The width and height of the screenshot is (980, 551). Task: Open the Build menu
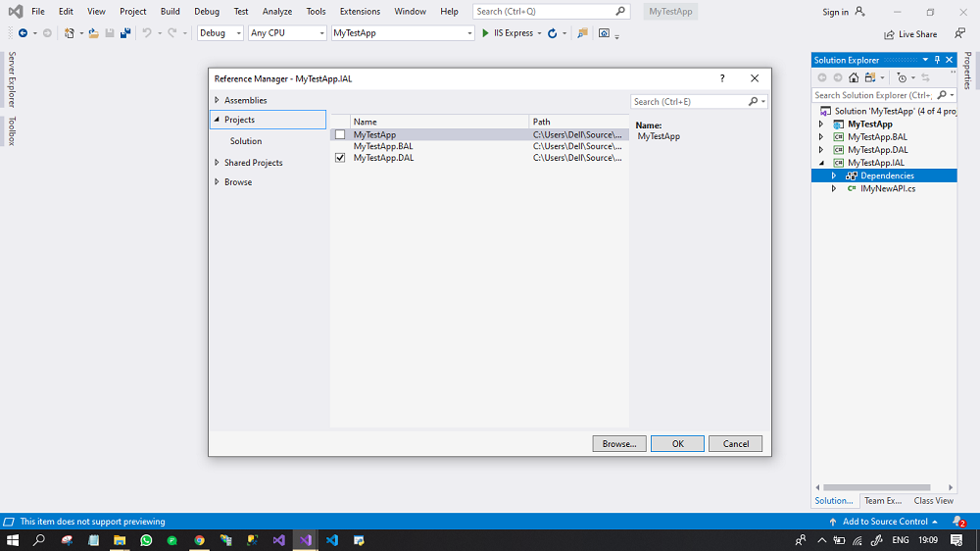point(170,11)
